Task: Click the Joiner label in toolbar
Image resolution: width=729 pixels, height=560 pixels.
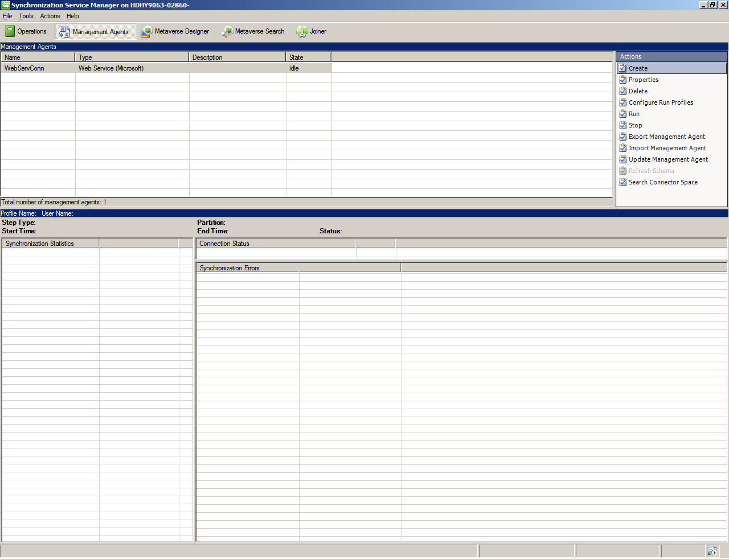Action: [x=318, y=31]
